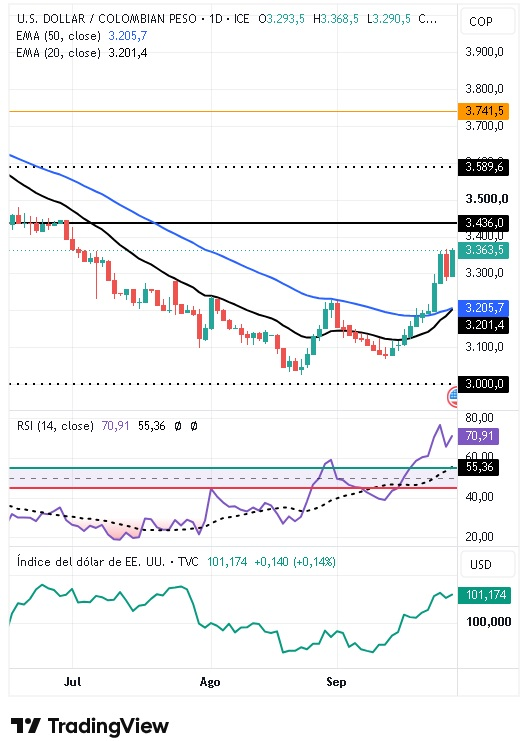
Task: Click the 3.500,0 price axis value
Action: (x=486, y=198)
